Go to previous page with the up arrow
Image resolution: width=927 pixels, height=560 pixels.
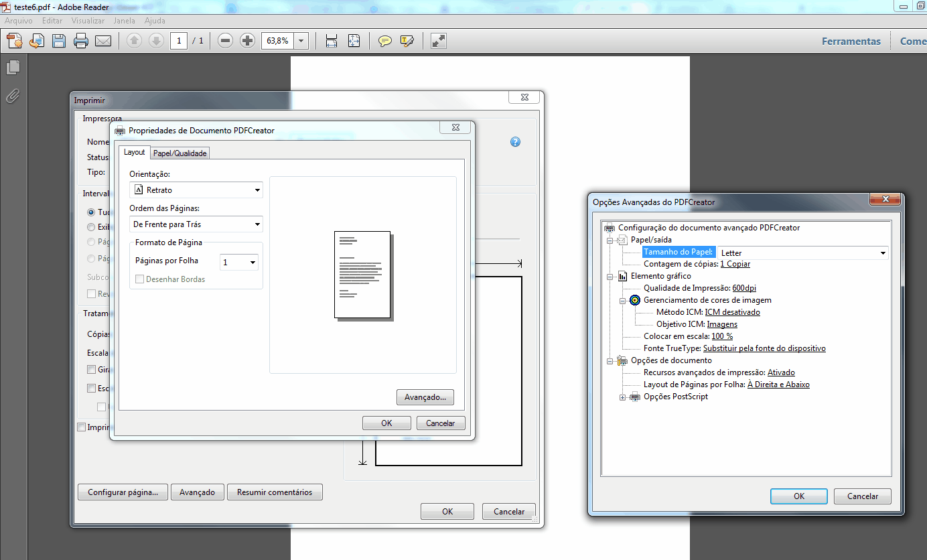[134, 41]
